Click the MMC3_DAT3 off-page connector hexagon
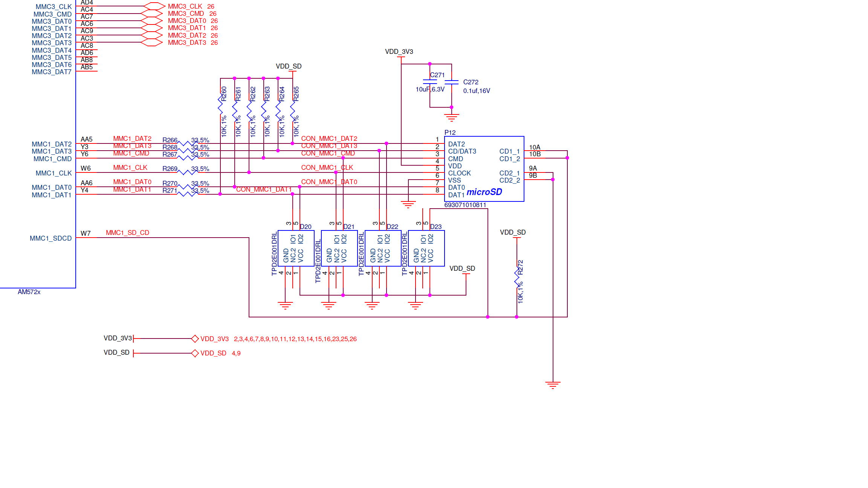The height and width of the screenshot is (488, 868). coord(151,42)
